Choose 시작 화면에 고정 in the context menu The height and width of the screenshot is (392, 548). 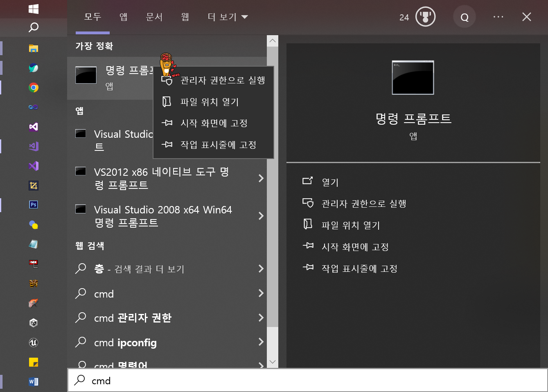213,123
